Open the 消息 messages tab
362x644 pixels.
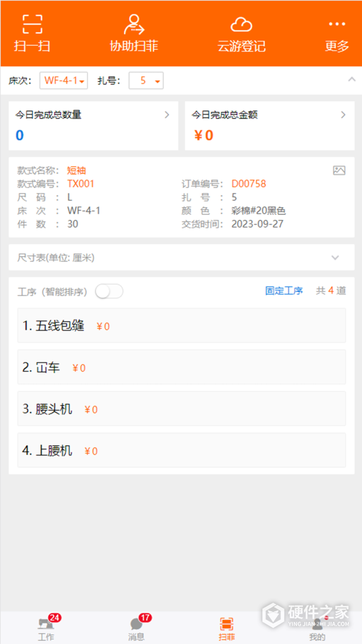tap(137, 628)
